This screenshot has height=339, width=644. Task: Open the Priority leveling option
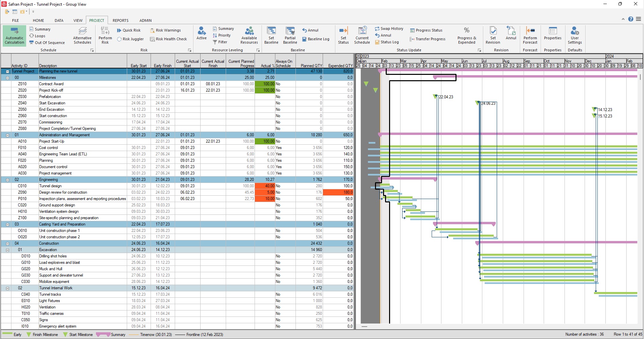click(x=222, y=35)
